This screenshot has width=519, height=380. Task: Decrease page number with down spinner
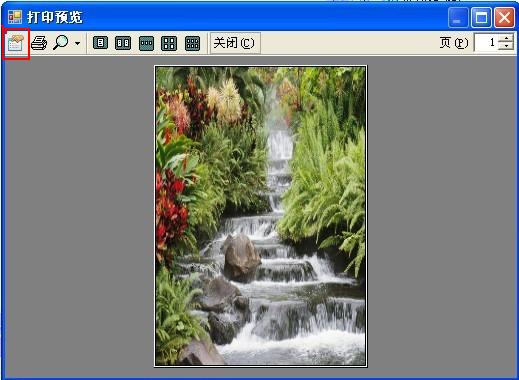pos(506,47)
